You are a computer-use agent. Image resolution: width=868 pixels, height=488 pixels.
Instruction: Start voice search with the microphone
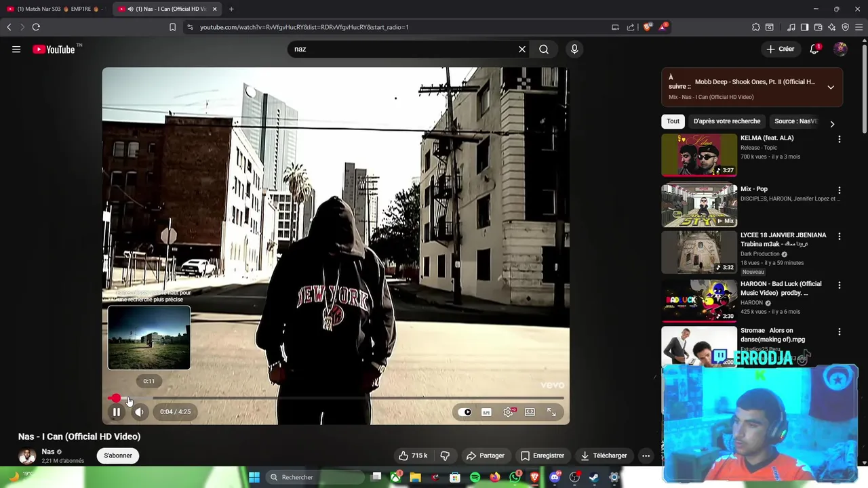574,49
